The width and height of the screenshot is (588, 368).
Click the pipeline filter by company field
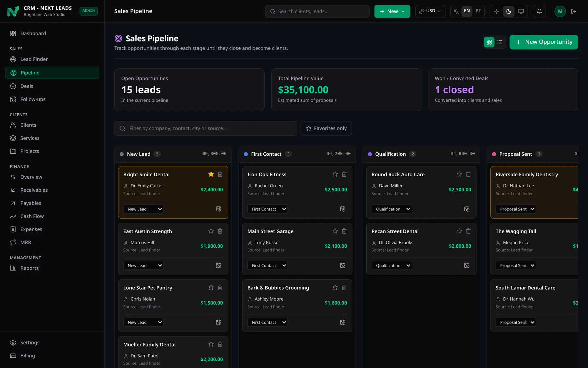(x=206, y=128)
